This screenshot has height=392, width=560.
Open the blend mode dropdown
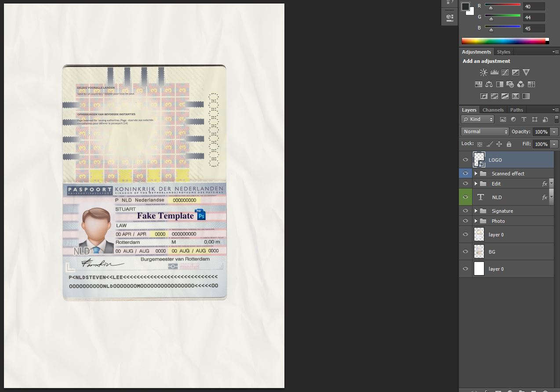484,131
